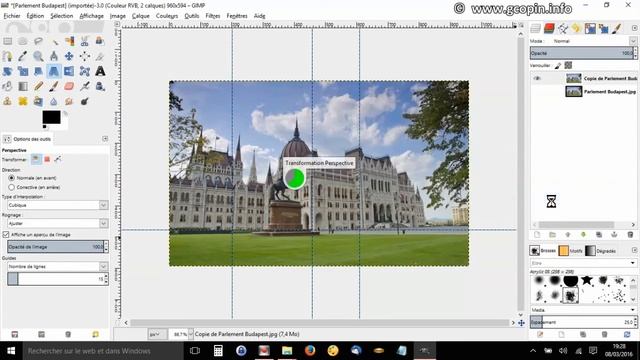Select the Ellipse Select tool
Viewport: 640px width, 360px height.
click(23, 41)
